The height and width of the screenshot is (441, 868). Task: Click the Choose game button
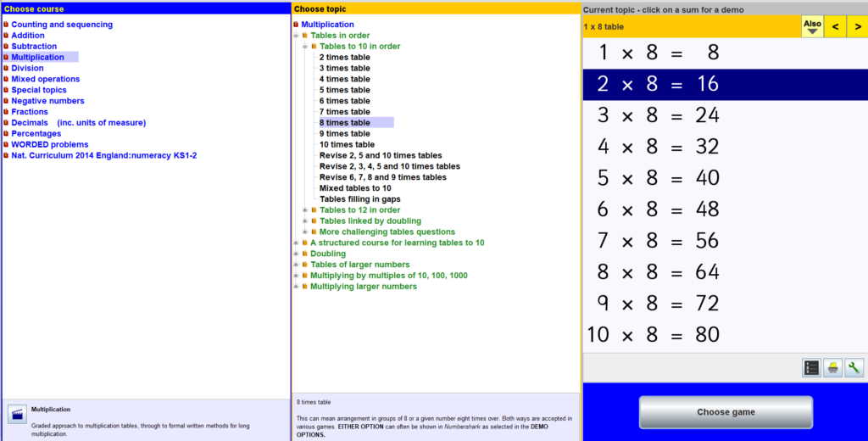pos(726,412)
